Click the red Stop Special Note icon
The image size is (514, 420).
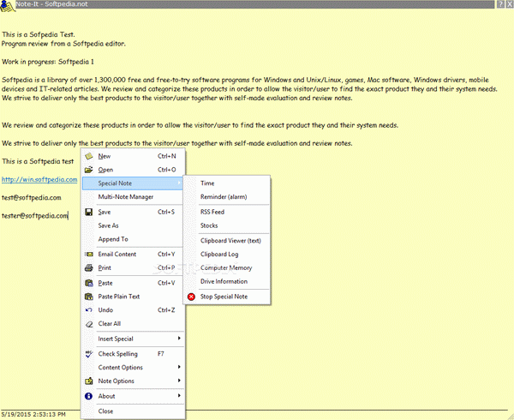click(x=191, y=297)
